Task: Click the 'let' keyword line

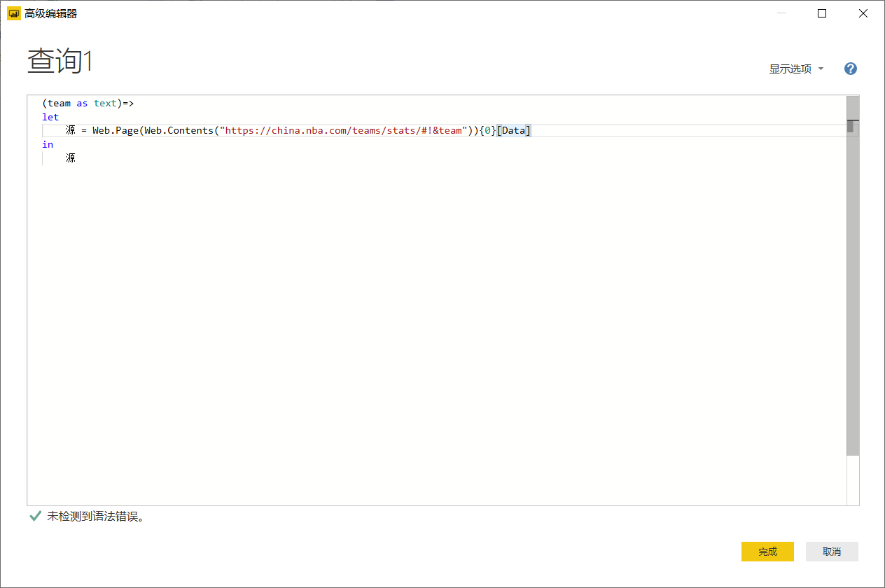Action: pos(50,117)
